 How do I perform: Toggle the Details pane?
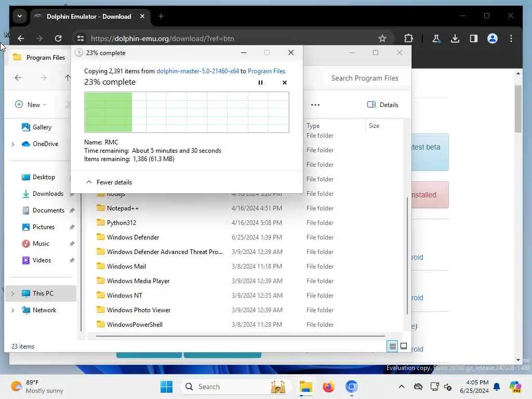(383, 104)
